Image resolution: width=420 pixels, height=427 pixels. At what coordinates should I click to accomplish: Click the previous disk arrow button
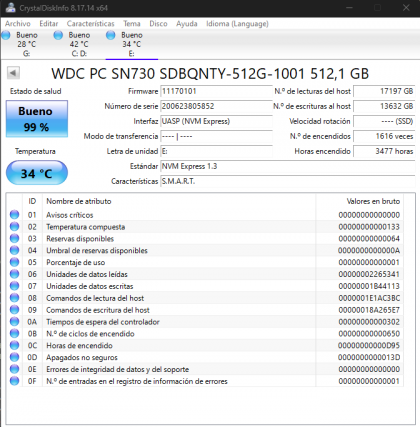[x=13, y=73]
